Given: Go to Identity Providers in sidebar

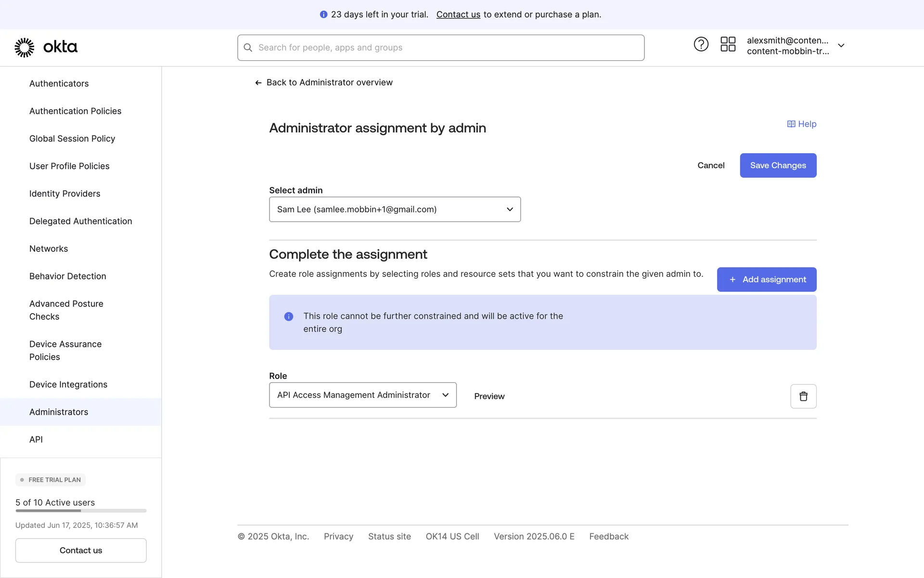Looking at the screenshot, I should point(64,194).
